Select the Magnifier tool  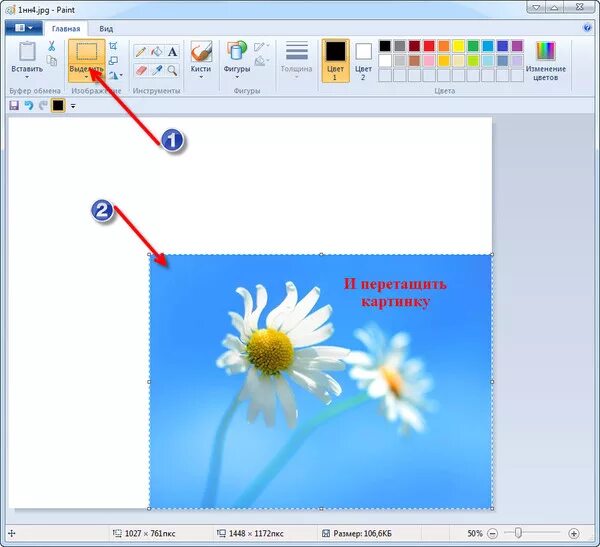(173, 70)
